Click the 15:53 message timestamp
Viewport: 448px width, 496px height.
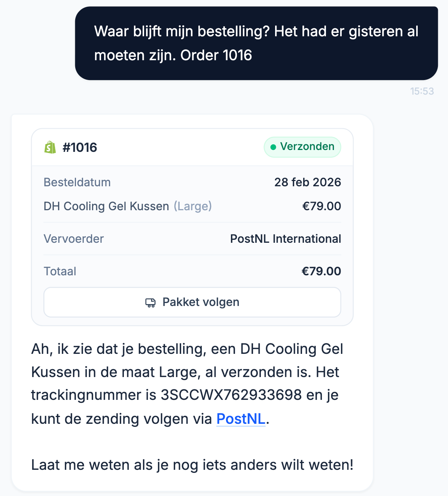(422, 91)
